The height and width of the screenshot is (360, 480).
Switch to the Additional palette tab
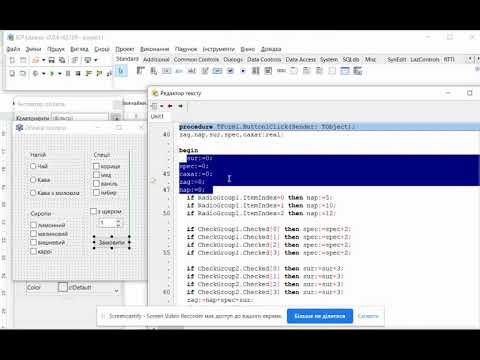click(x=156, y=59)
